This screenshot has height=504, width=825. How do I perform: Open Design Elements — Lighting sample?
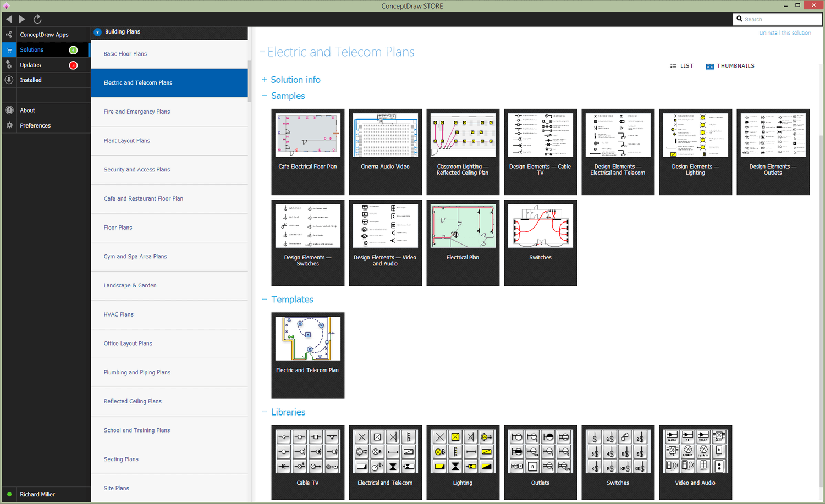[x=696, y=152]
